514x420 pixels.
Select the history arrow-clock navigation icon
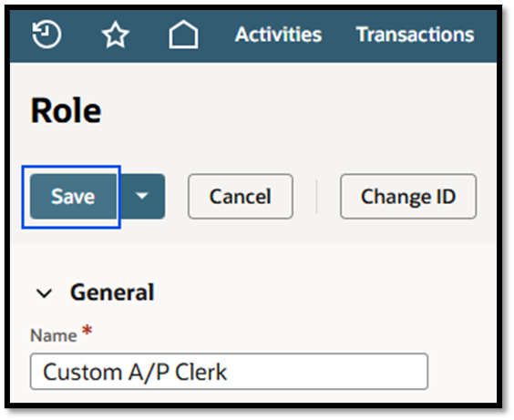pos(46,35)
